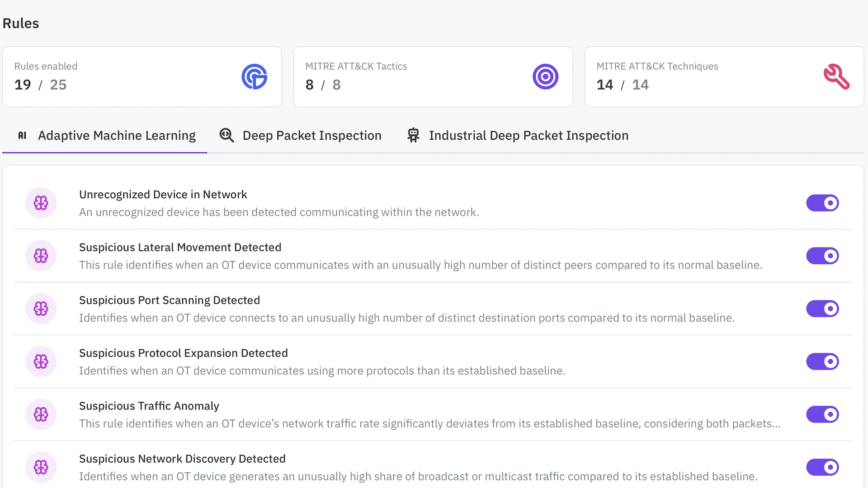Click brain icon of Suspicious Port Scanning Detected
Image resolution: width=868 pixels, height=488 pixels.
41,309
